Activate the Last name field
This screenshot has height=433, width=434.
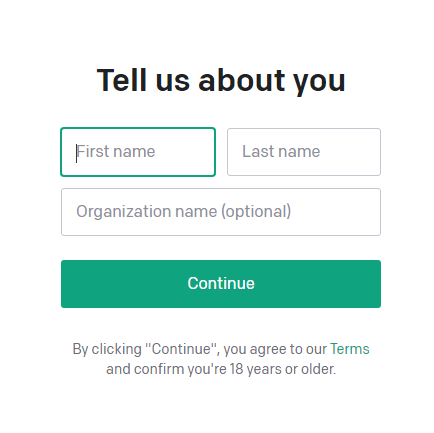[x=304, y=152]
